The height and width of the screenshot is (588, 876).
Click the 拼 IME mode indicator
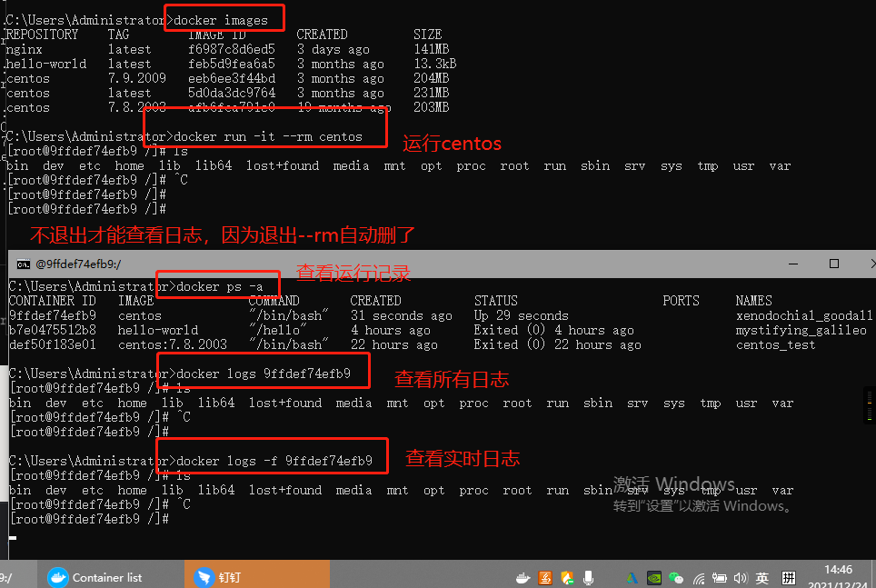(x=789, y=578)
